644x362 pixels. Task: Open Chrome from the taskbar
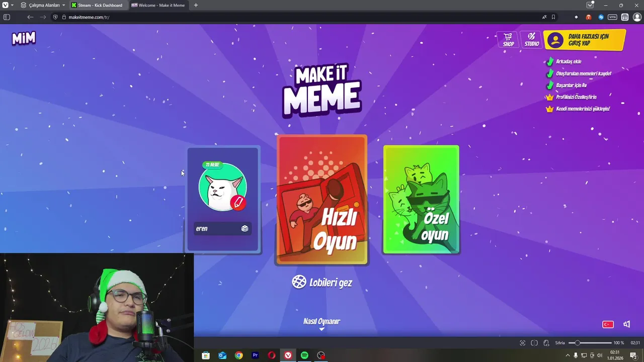coord(238,355)
